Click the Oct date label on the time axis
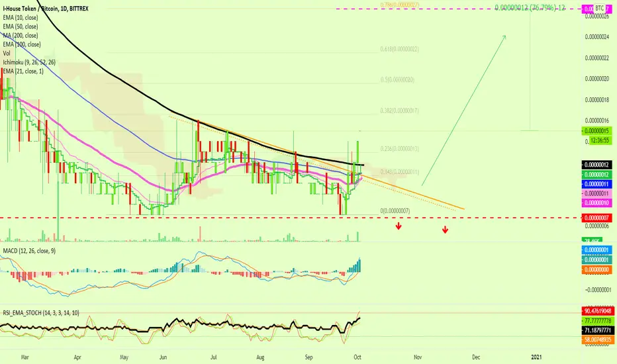Image resolution: width=617 pixels, height=364 pixels. point(357,357)
